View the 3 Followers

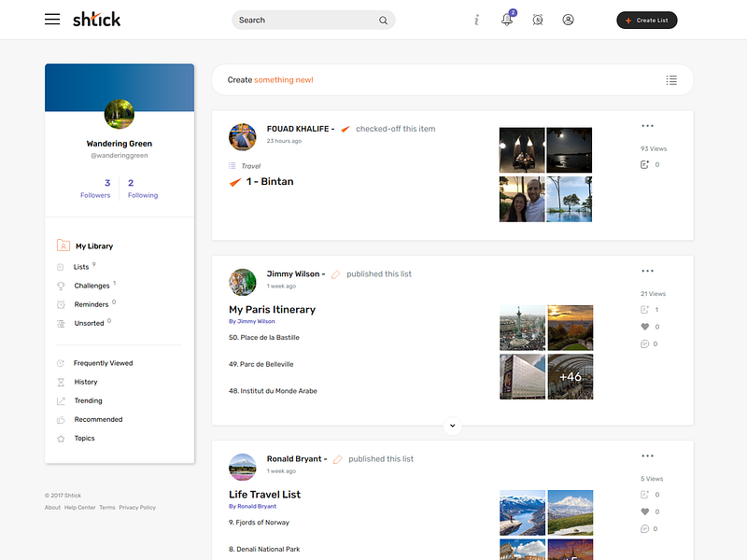tap(95, 189)
